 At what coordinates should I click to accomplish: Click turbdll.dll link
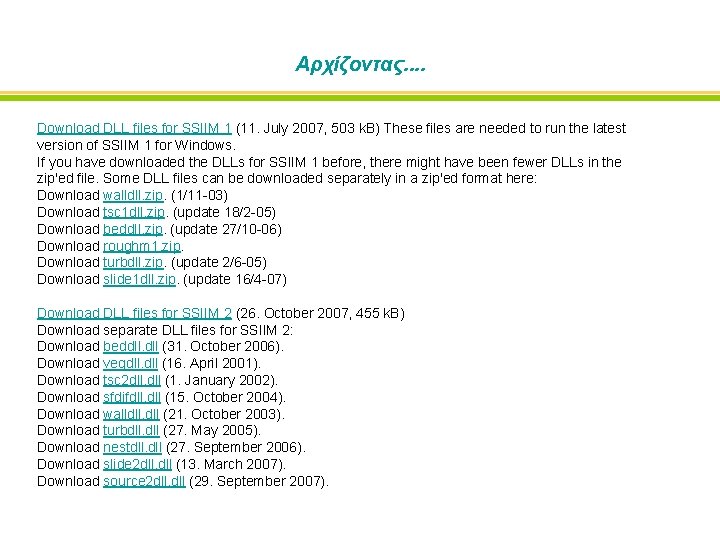click(131, 431)
